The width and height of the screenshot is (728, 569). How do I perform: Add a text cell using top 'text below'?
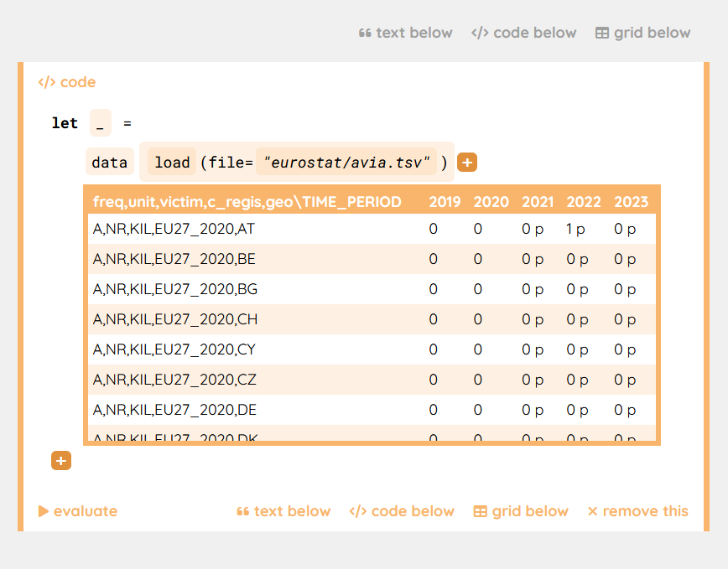pos(405,33)
